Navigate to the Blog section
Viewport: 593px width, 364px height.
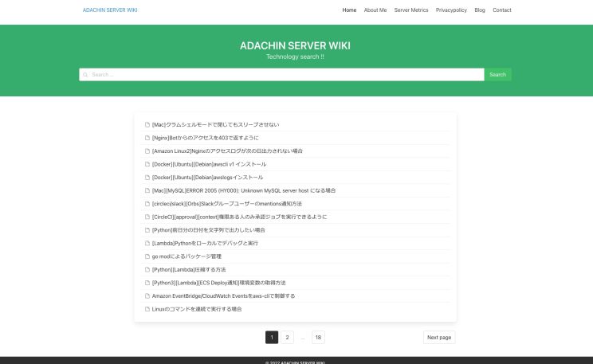click(x=479, y=10)
